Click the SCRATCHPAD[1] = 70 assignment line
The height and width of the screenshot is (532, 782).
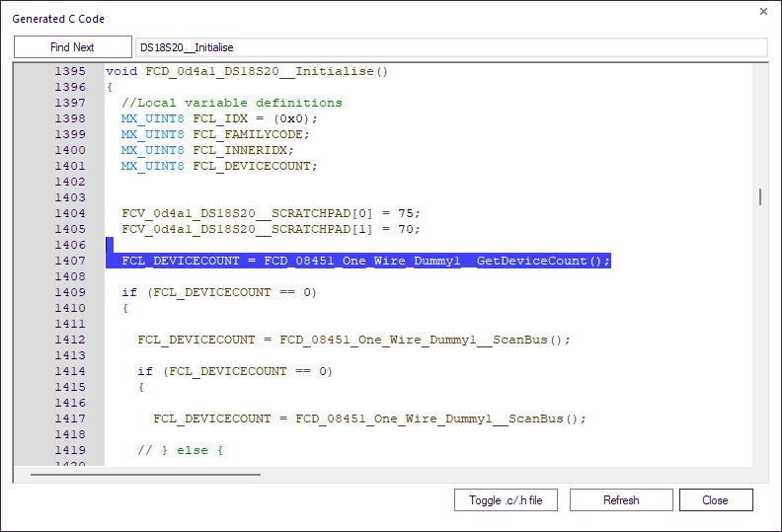coord(271,229)
